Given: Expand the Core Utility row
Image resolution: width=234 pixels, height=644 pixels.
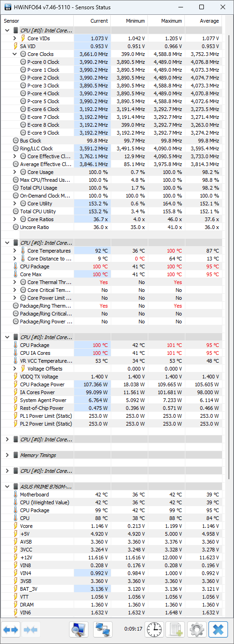Looking at the screenshot, I should click(15, 204).
